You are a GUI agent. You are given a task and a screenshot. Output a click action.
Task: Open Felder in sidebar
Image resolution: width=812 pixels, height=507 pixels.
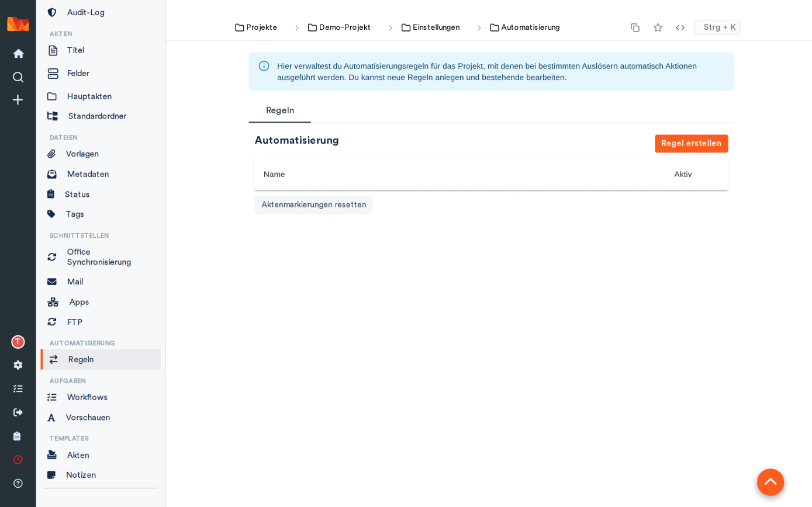coord(101,74)
